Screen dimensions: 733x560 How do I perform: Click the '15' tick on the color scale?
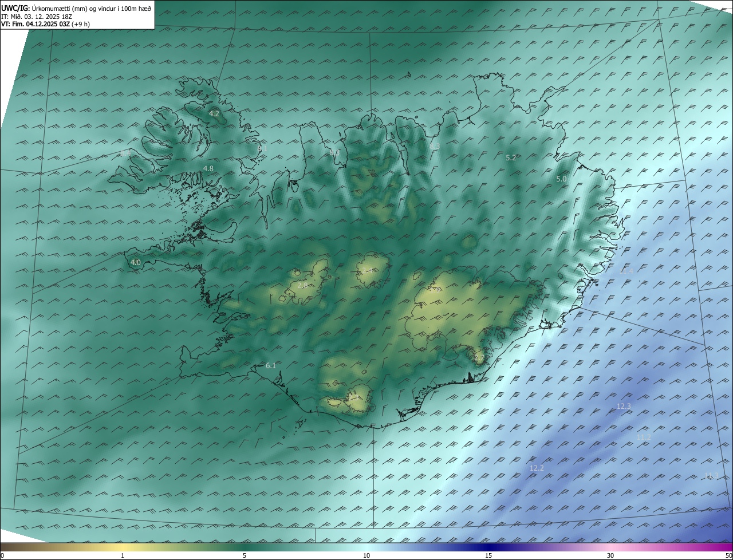pyautogui.click(x=488, y=555)
